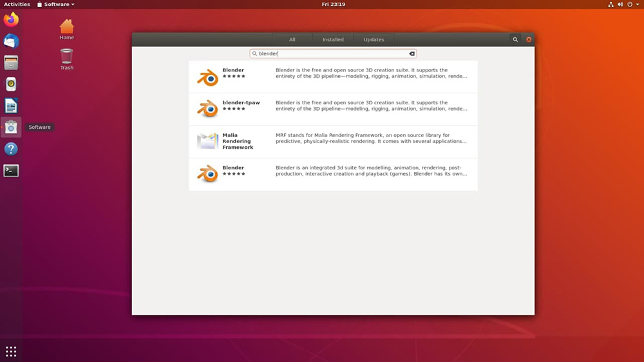Open the Help dock icon
This screenshot has width=644, height=362.
(11, 149)
